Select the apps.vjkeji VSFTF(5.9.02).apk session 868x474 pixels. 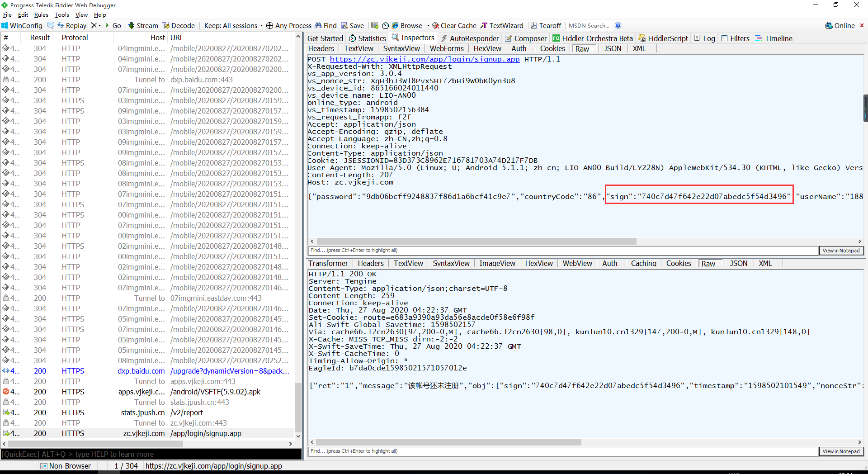pyautogui.click(x=148, y=392)
